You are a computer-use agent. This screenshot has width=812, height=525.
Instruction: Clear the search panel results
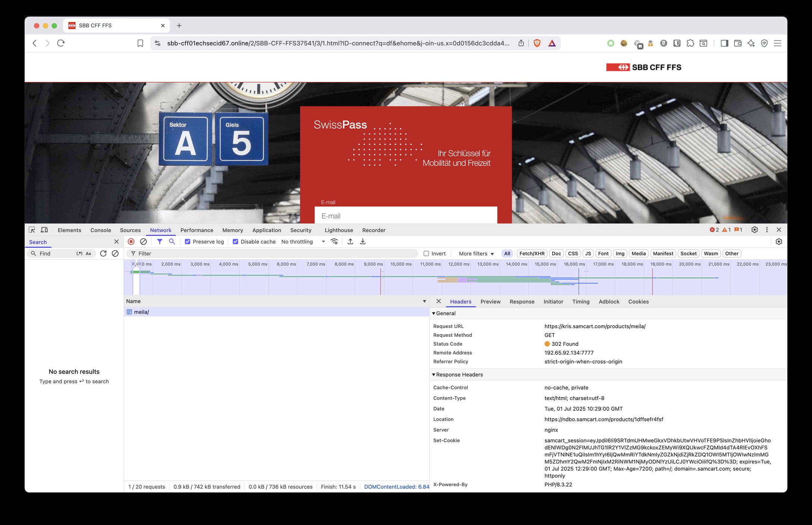coord(115,254)
